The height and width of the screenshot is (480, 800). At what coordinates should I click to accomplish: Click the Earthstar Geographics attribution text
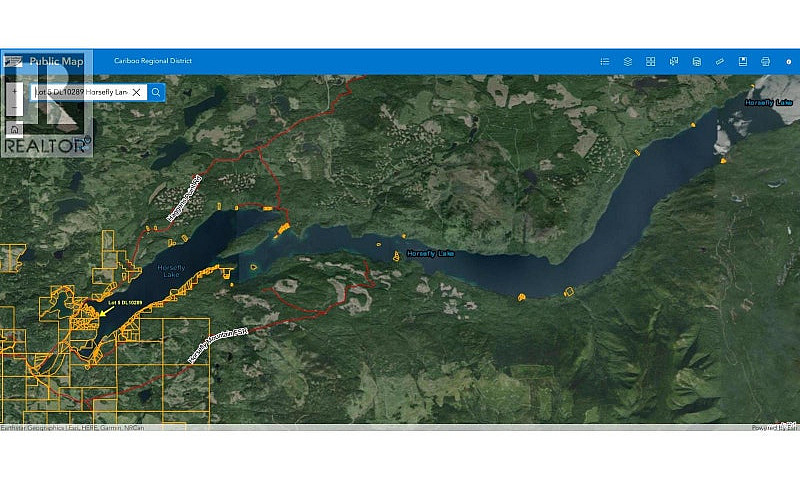(72, 427)
